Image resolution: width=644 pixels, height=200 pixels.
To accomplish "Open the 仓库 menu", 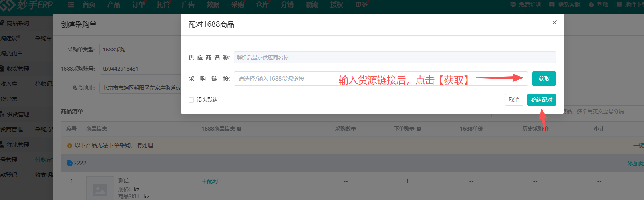I will pyautogui.click(x=262, y=5).
